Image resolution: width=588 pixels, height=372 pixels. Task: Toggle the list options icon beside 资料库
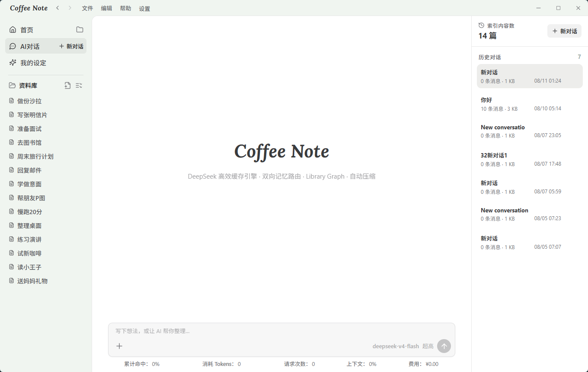point(79,85)
